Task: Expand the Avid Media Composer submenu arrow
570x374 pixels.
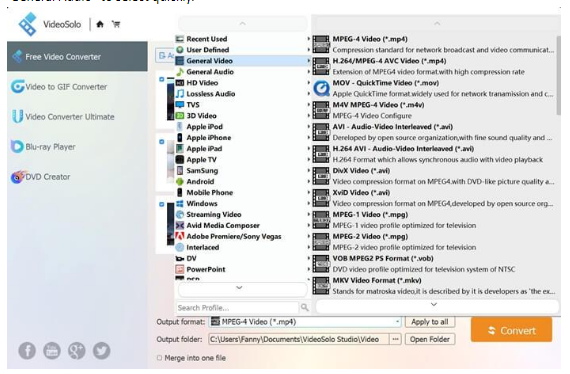Action: pos(309,225)
